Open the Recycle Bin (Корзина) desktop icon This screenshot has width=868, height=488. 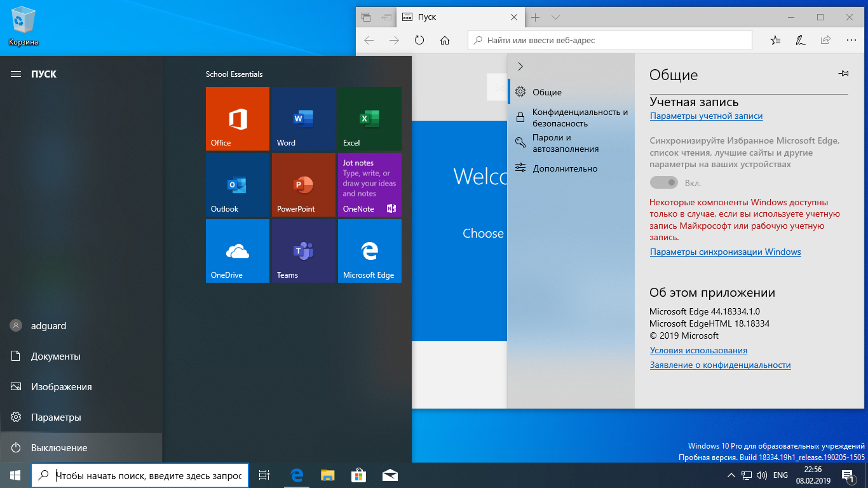pos(24,27)
